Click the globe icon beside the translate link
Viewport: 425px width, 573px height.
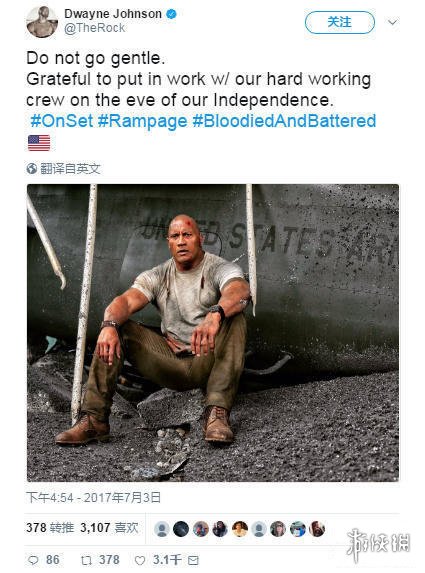pos(32,168)
